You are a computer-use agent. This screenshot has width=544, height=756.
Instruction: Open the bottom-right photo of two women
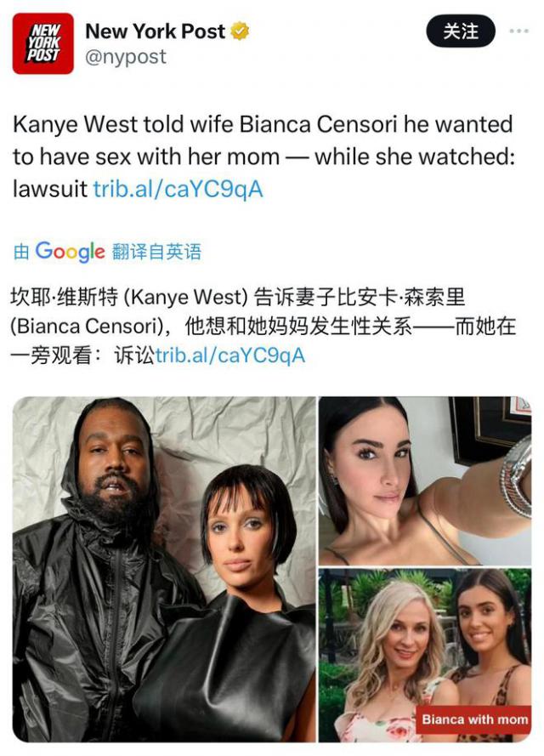pyautogui.click(x=425, y=656)
